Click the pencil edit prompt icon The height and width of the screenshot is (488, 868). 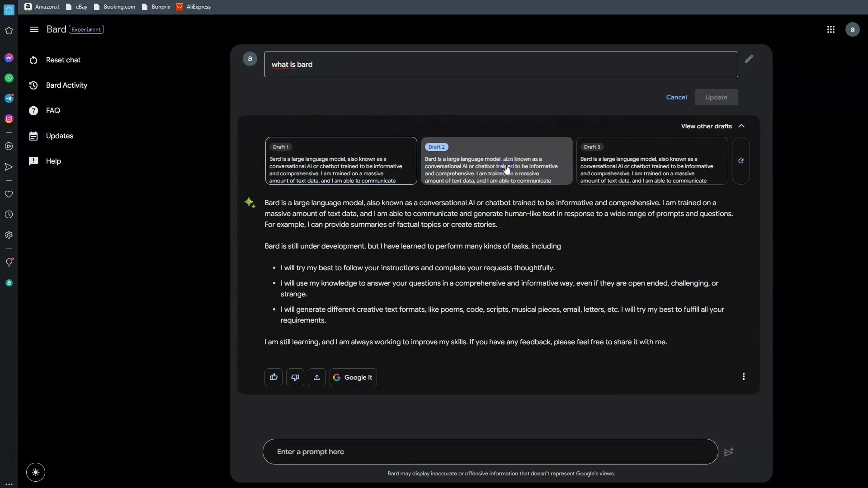[749, 59]
